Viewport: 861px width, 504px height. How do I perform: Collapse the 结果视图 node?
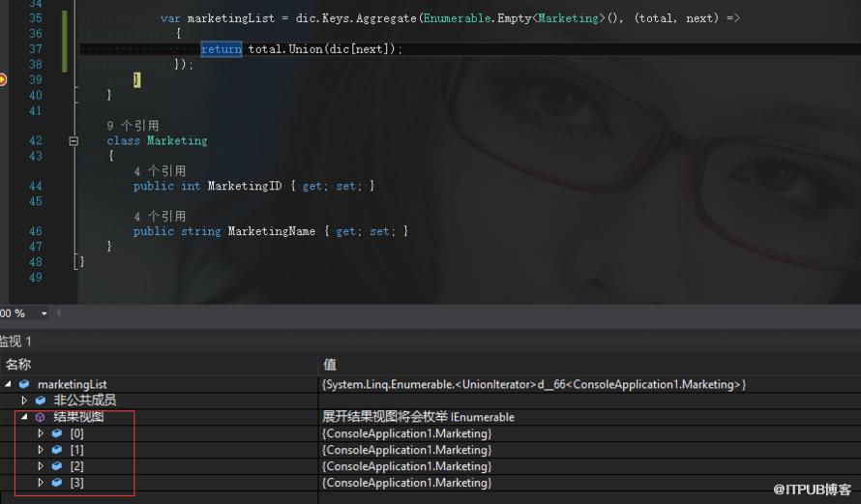coord(24,417)
